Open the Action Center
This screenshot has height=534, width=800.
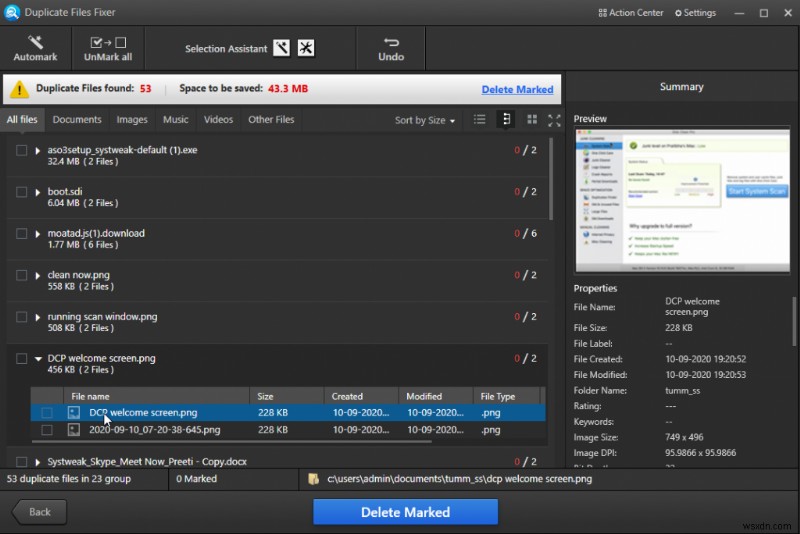pyautogui.click(x=631, y=13)
